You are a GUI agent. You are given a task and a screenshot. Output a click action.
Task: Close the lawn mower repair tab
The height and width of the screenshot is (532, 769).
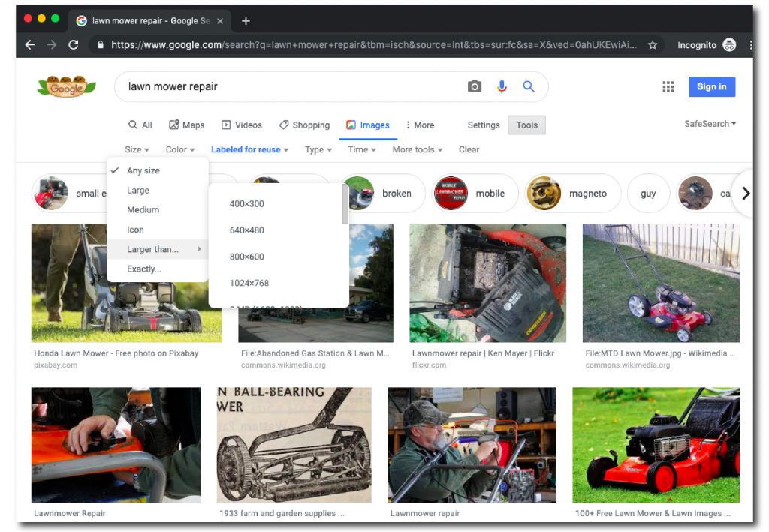[x=220, y=20]
